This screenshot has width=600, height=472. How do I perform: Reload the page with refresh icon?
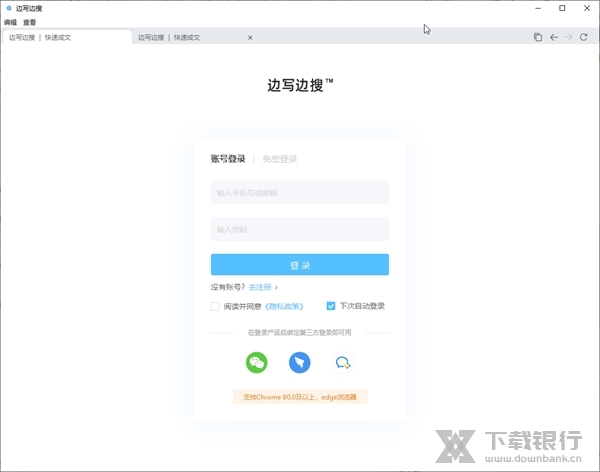[584, 37]
